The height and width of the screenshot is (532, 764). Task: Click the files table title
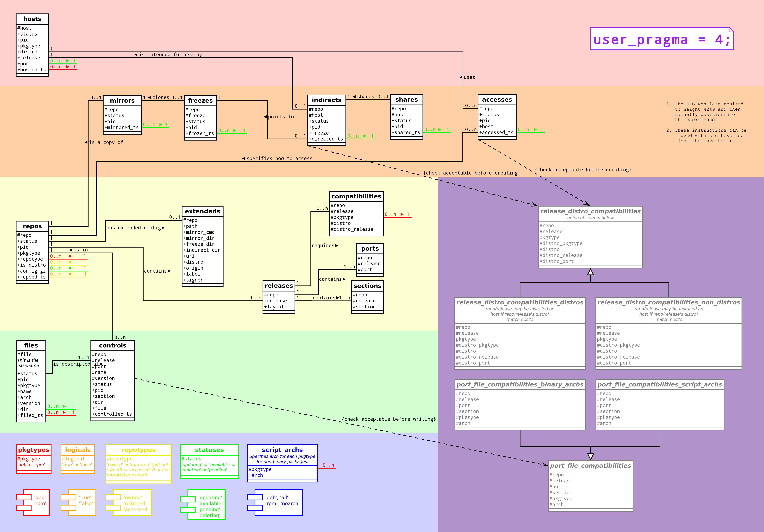click(31, 345)
